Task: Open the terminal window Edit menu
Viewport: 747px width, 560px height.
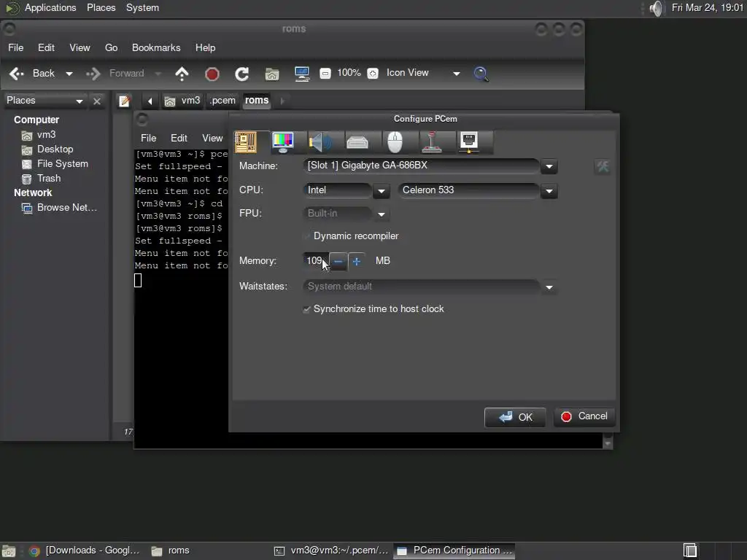Action: [179, 138]
